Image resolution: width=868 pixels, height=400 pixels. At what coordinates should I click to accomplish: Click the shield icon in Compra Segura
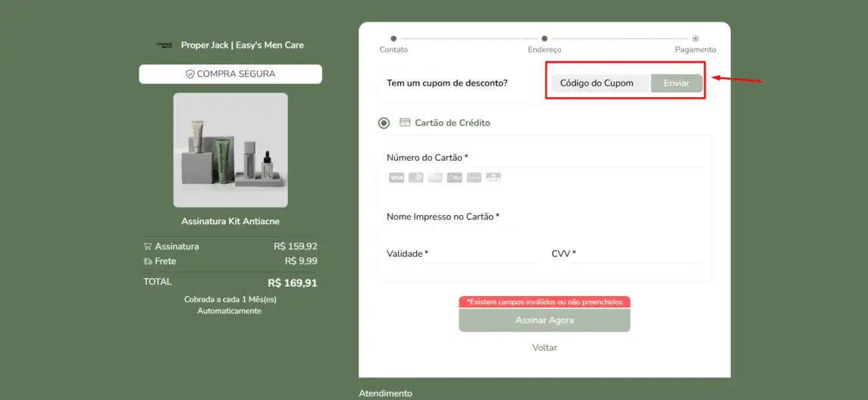click(x=190, y=74)
